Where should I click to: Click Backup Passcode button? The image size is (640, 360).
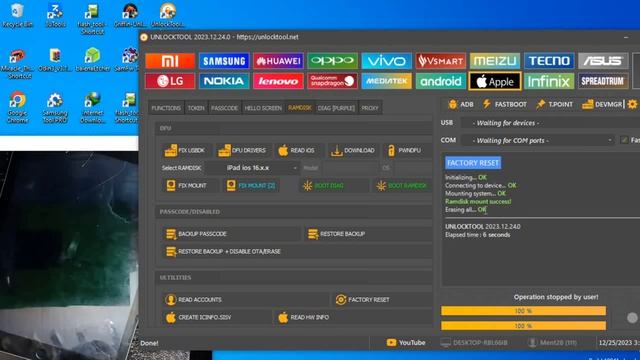point(231,234)
